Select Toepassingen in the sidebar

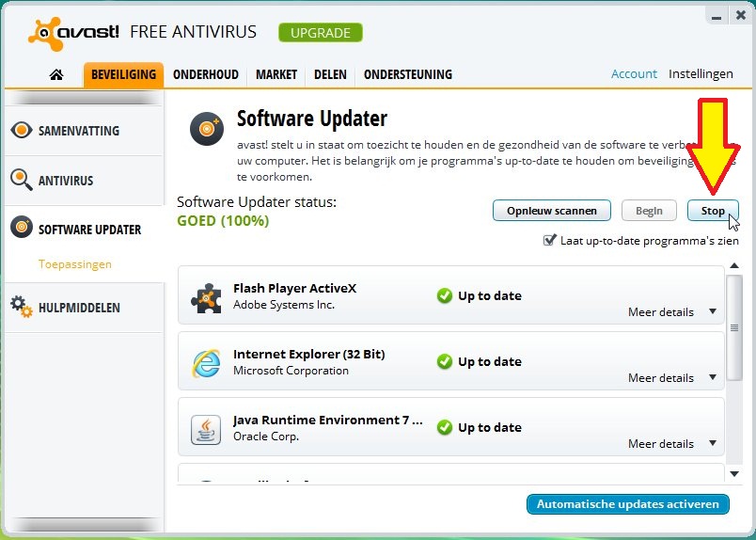[74, 264]
